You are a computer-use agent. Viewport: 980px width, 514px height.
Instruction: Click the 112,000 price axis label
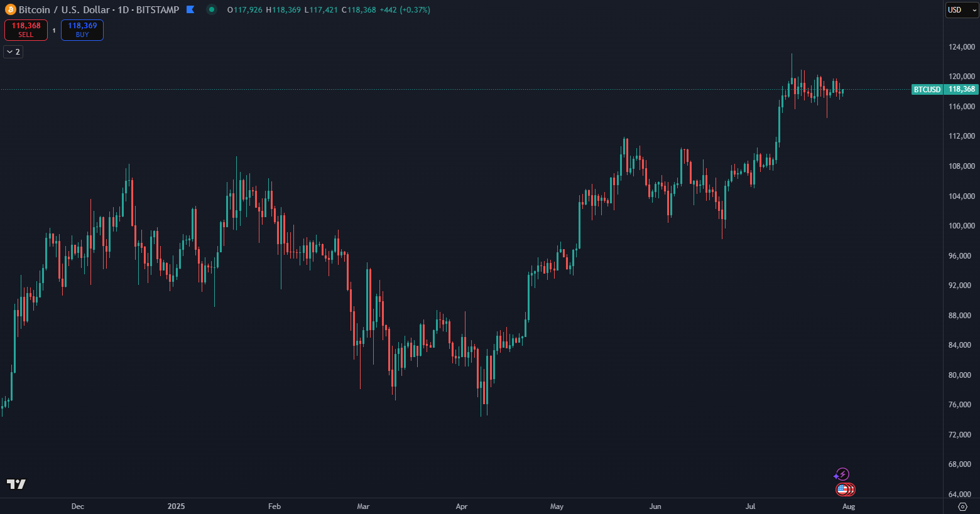pyautogui.click(x=962, y=136)
